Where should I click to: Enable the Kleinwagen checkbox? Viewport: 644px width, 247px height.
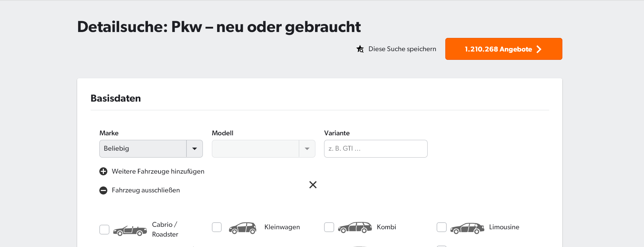[x=217, y=227]
